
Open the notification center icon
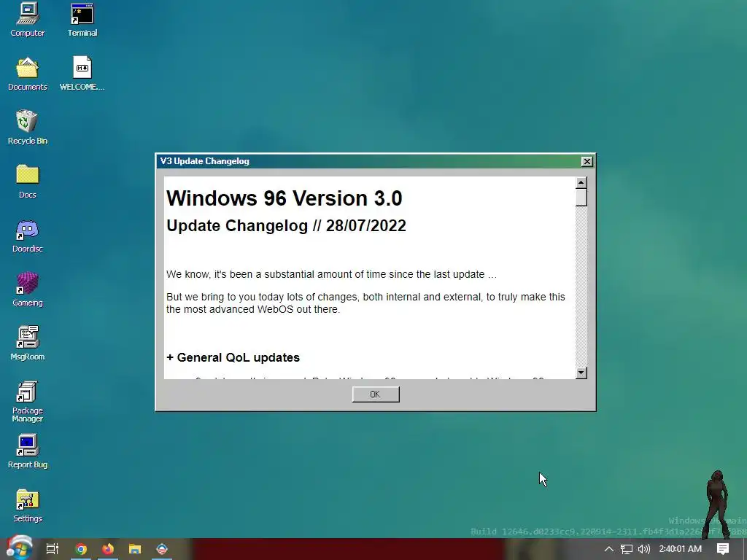pos(723,549)
